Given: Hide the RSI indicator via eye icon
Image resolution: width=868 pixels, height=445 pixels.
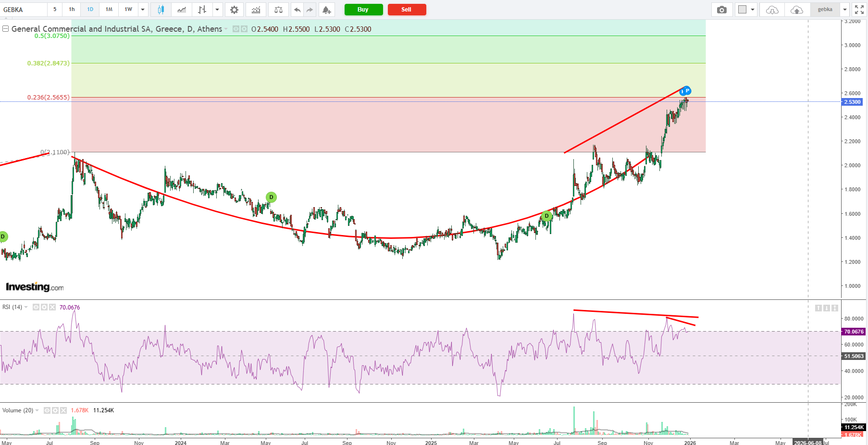Looking at the screenshot, I should 36,307.
